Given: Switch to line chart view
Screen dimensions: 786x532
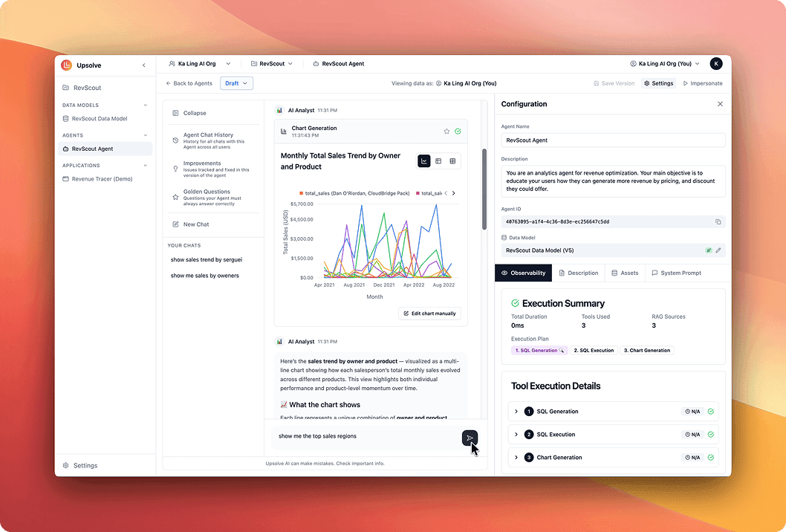Looking at the screenshot, I should [424, 161].
